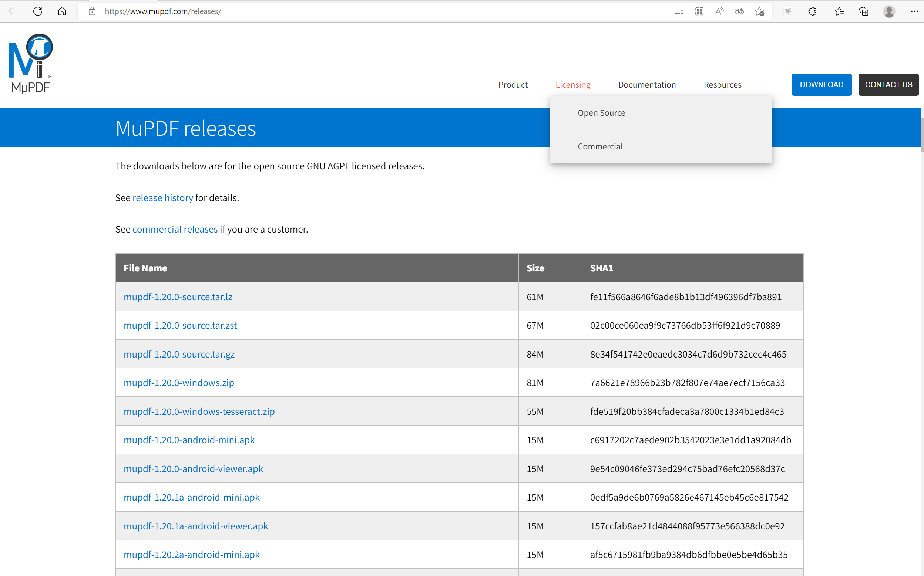Open the Read aloud icon
This screenshot has width=924, height=576.
(x=719, y=11)
